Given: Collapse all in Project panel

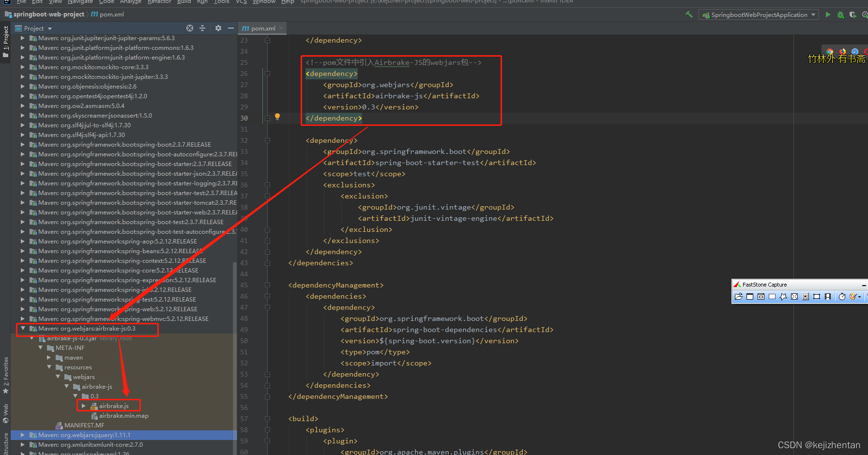Looking at the screenshot, I should coord(202,28).
